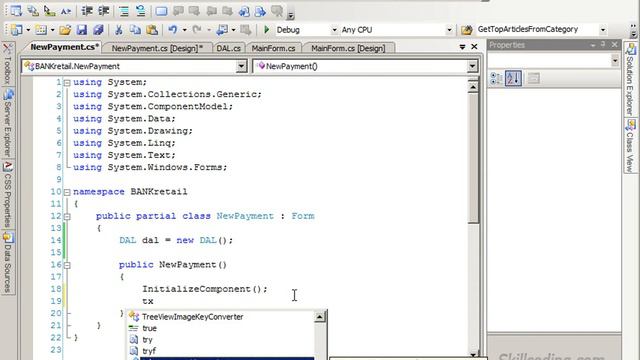
Task: Click the Display Quick Info icon
Action: pos(49,11)
